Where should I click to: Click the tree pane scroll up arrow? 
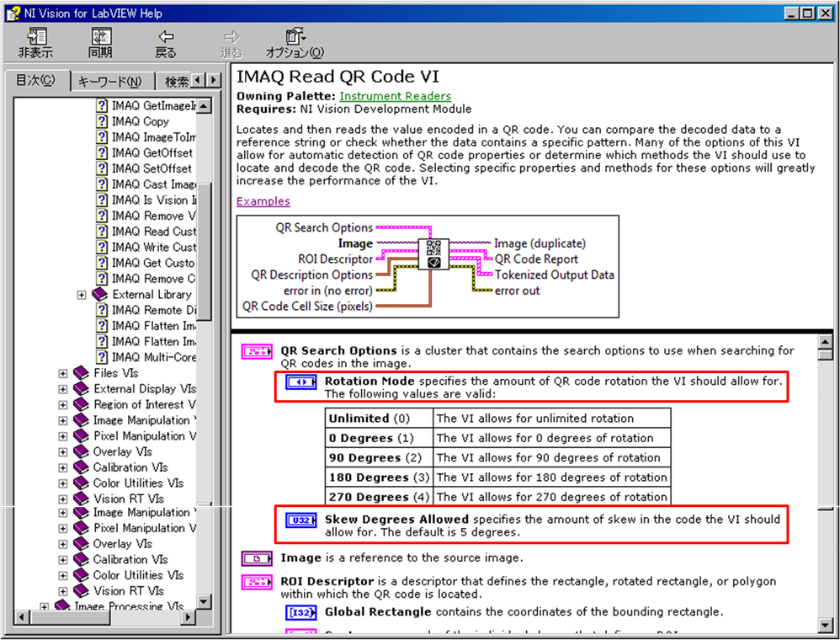click(204, 105)
